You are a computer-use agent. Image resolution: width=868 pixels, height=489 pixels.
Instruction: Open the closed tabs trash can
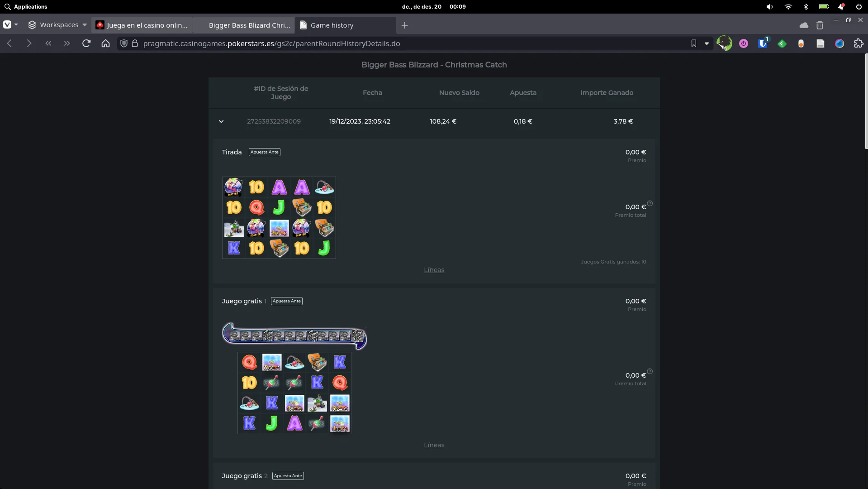coord(820,25)
